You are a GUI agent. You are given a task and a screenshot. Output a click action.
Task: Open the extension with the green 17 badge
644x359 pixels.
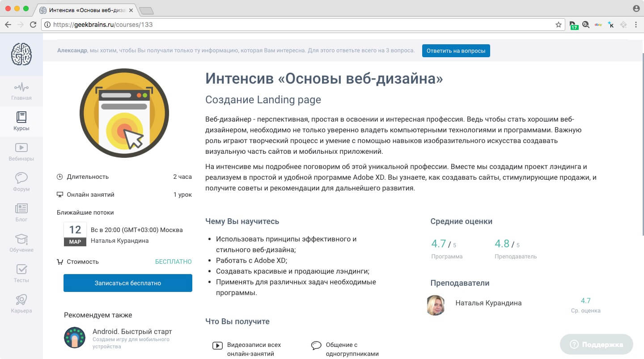[574, 25]
